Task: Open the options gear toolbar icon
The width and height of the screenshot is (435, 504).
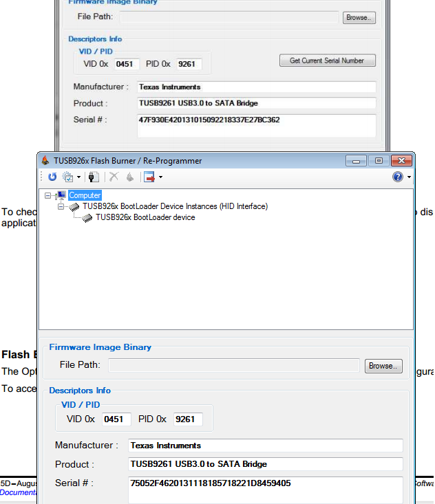Action: pos(68,177)
